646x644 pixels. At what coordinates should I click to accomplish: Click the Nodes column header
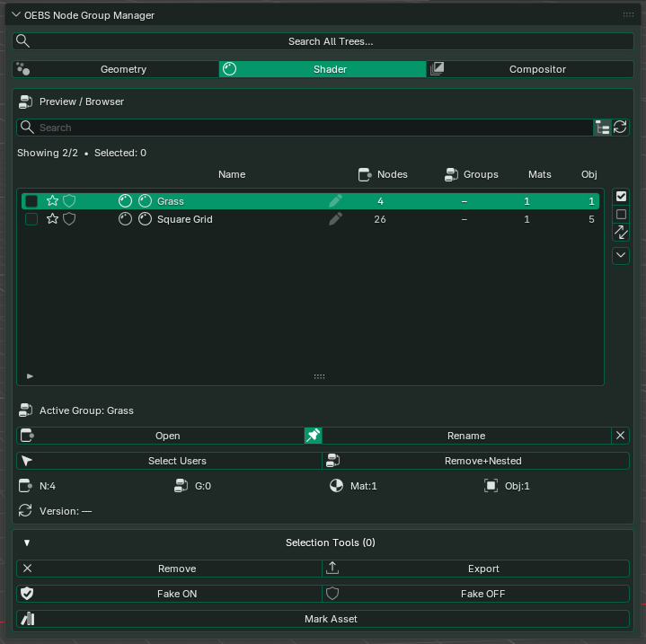tap(383, 174)
